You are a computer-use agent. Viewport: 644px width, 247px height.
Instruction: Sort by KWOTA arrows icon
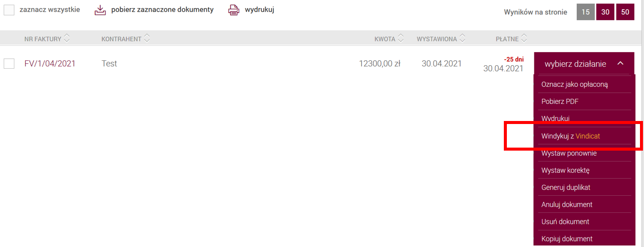(401, 38)
